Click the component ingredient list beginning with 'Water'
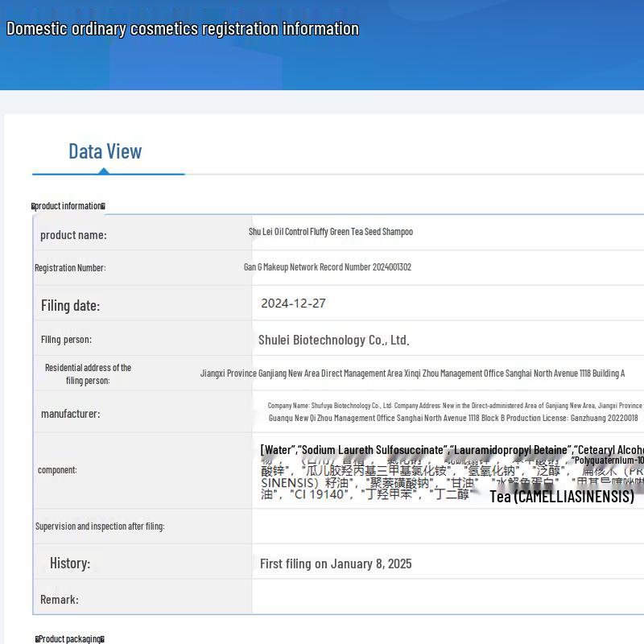 (x=451, y=449)
